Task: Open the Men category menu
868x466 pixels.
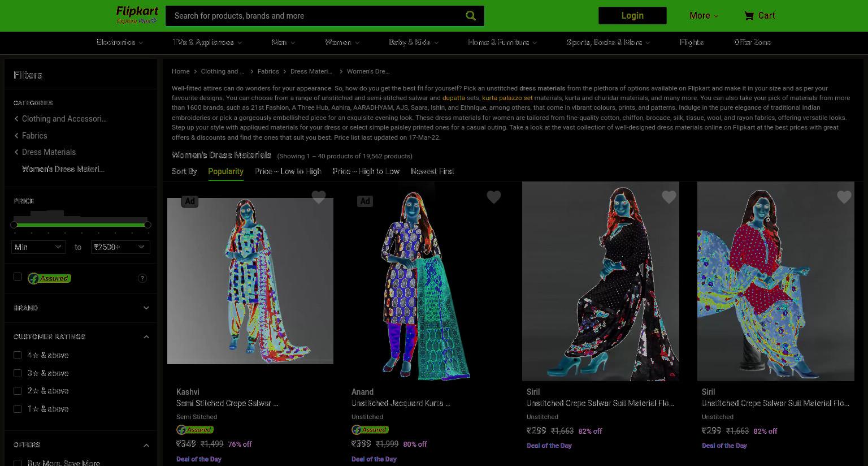Action: click(283, 42)
